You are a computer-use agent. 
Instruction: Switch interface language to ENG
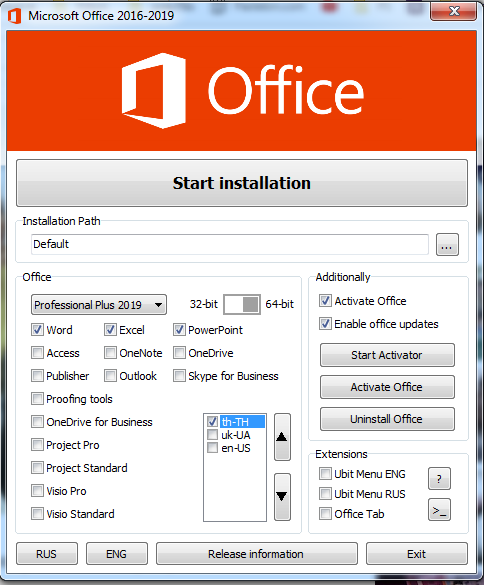tap(116, 554)
